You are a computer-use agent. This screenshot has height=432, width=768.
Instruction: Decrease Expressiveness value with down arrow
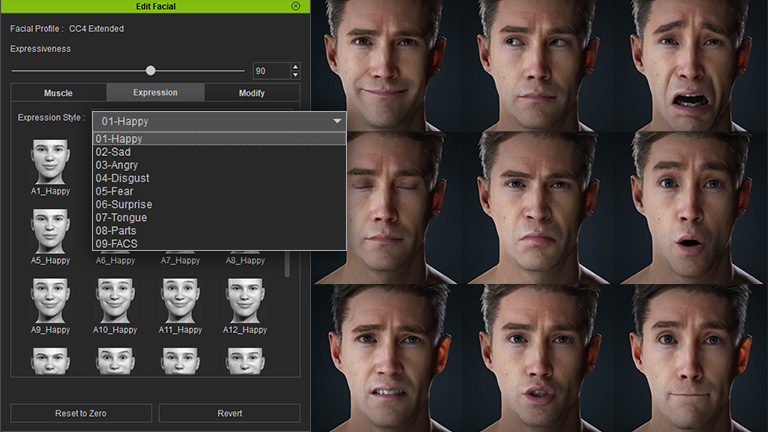[x=295, y=75]
